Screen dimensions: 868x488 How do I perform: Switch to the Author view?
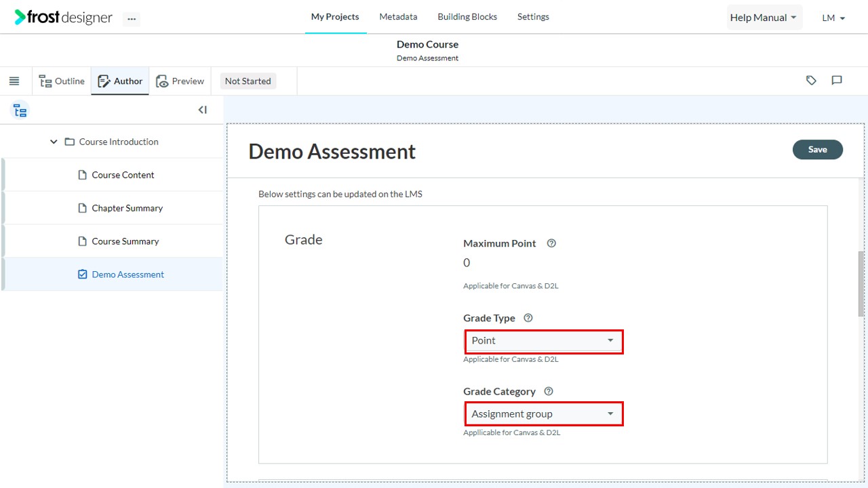pos(120,81)
